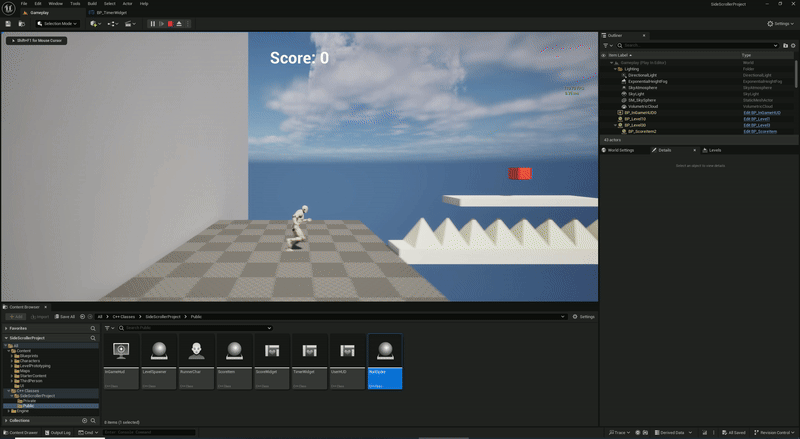Viewport: 800px width, 439px height.
Task: Pause the play-in-editor simulation
Action: pyautogui.click(x=152, y=23)
